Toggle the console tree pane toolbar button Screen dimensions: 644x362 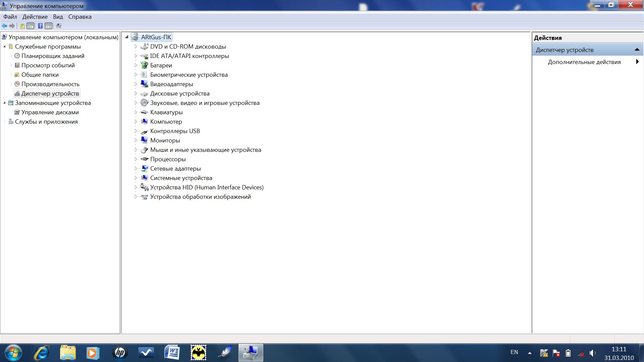[31, 26]
